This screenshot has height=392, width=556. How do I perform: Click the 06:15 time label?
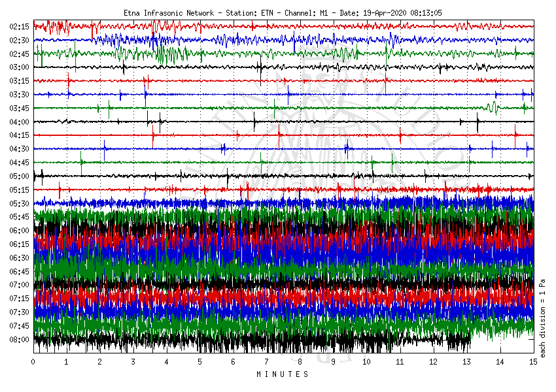pyautogui.click(x=19, y=244)
